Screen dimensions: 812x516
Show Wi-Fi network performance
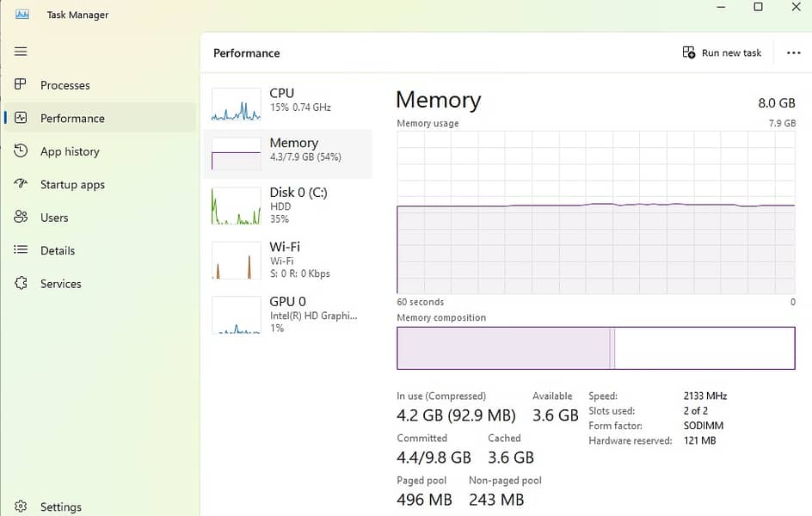click(292, 260)
